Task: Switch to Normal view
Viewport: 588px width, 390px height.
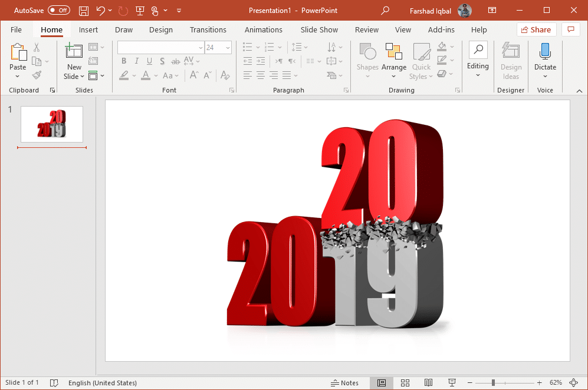Action: [x=382, y=382]
